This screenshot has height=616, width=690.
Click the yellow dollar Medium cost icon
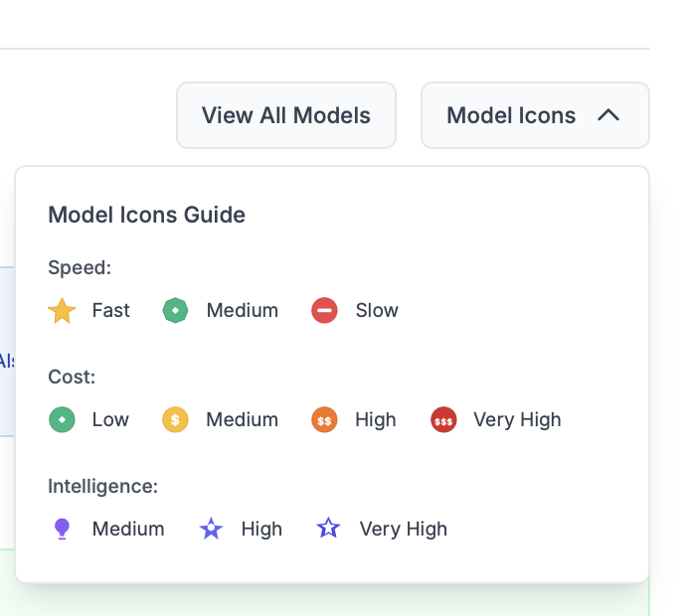pyautogui.click(x=175, y=420)
